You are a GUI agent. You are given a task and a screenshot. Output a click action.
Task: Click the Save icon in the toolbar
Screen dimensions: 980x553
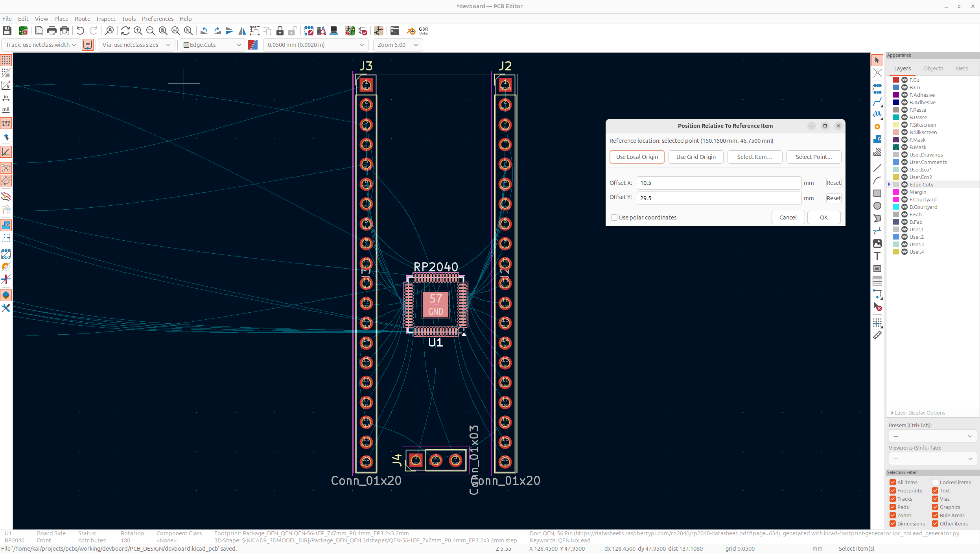click(x=7, y=31)
